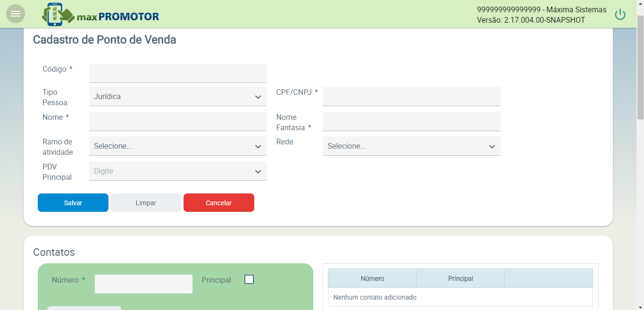Click the 'Cadastro de Ponto de Venda' heading

point(105,40)
